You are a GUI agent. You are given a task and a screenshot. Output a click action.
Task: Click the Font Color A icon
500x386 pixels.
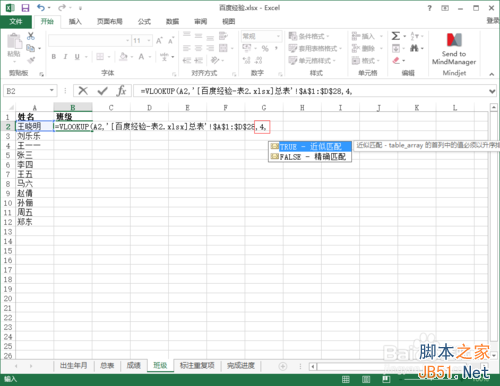pos(141,57)
